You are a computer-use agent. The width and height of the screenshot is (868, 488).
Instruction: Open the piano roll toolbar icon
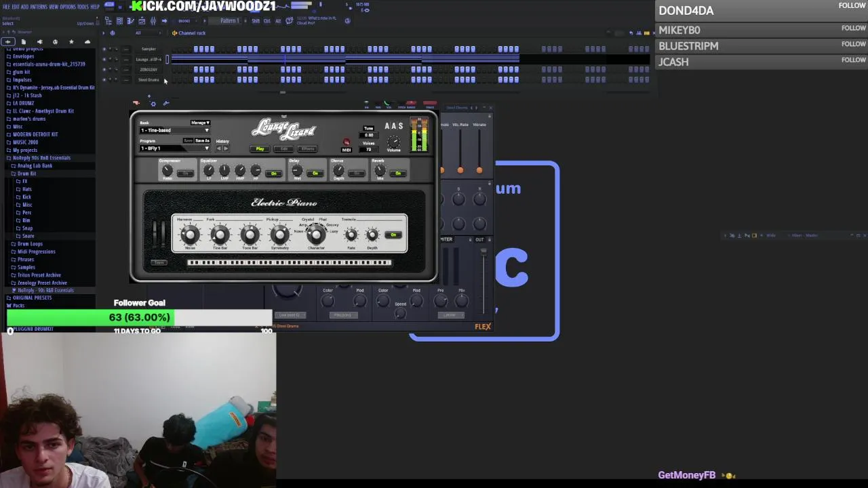click(130, 21)
